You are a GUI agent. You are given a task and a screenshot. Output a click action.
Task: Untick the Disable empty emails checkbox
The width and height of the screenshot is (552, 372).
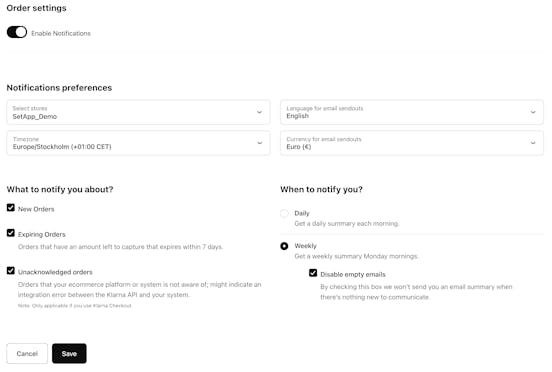313,273
